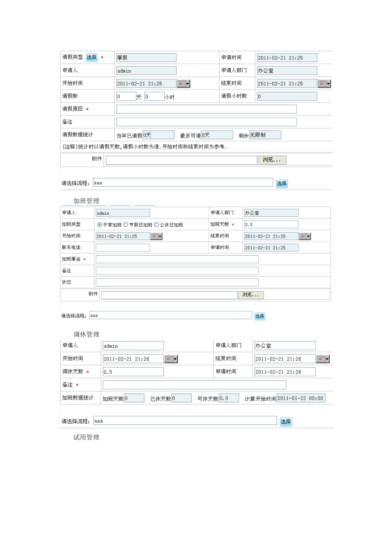The image size is (392, 555).
Task: Click the overtime attachment file path field
Action: tap(169, 295)
